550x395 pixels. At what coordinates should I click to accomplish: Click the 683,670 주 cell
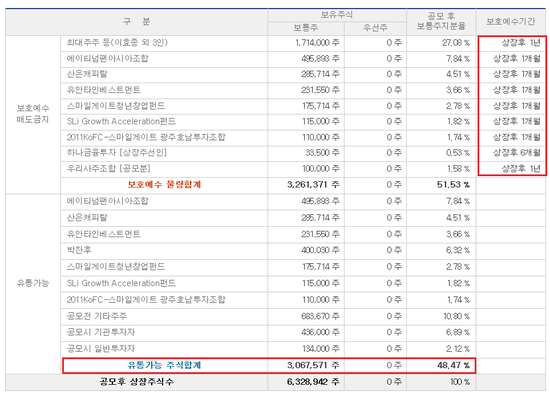320,316
